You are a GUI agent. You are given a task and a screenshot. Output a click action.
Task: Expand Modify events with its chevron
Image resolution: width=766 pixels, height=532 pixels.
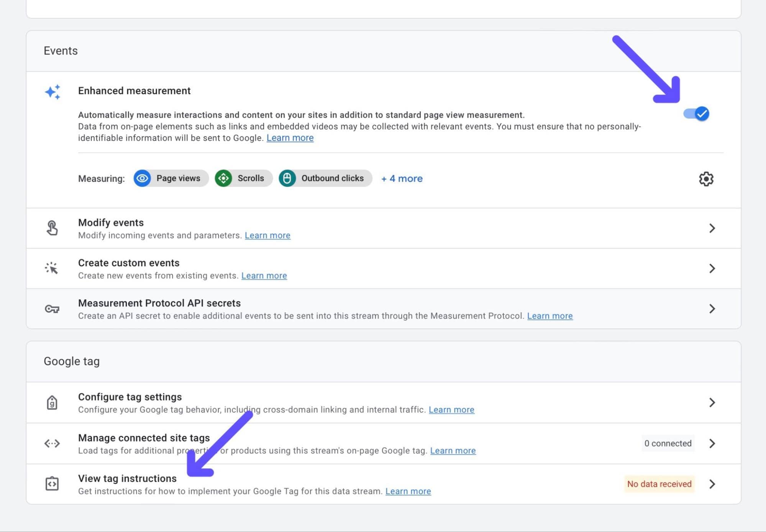pyautogui.click(x=712, y=228)
